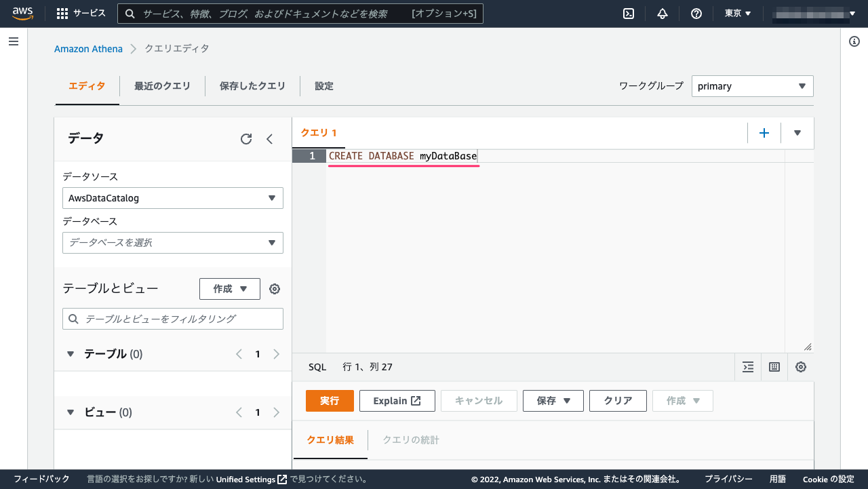Screen dimensions: 868x489
Task: Grab the editor resize handle corner
Action: point(808,347)
